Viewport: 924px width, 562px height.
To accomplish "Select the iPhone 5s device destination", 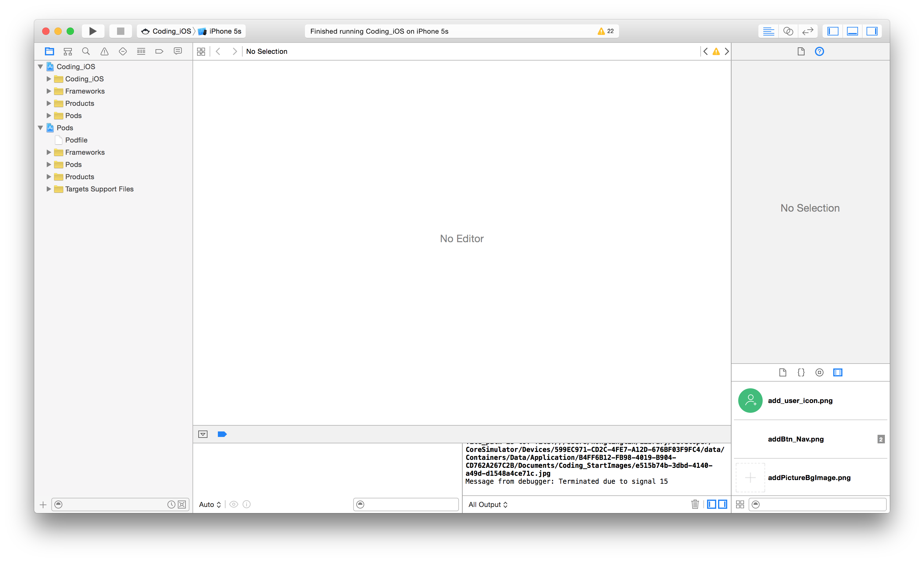I will [225, 31].
